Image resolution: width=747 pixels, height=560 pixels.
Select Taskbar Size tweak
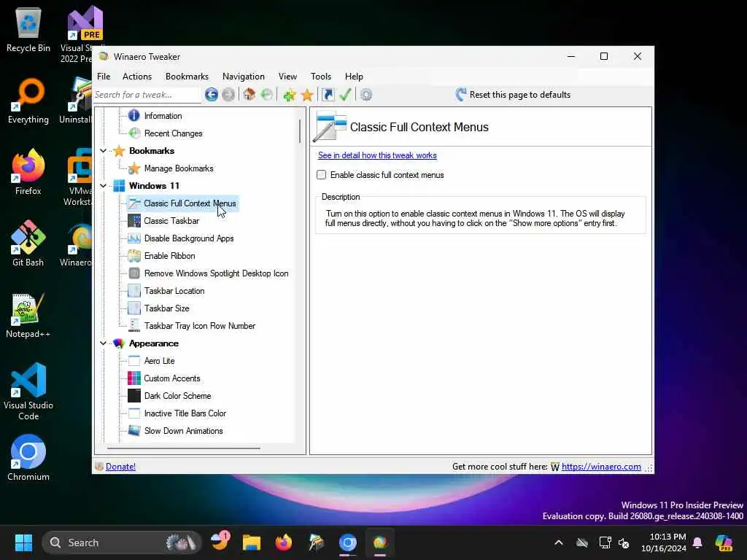tap(167, 308)
